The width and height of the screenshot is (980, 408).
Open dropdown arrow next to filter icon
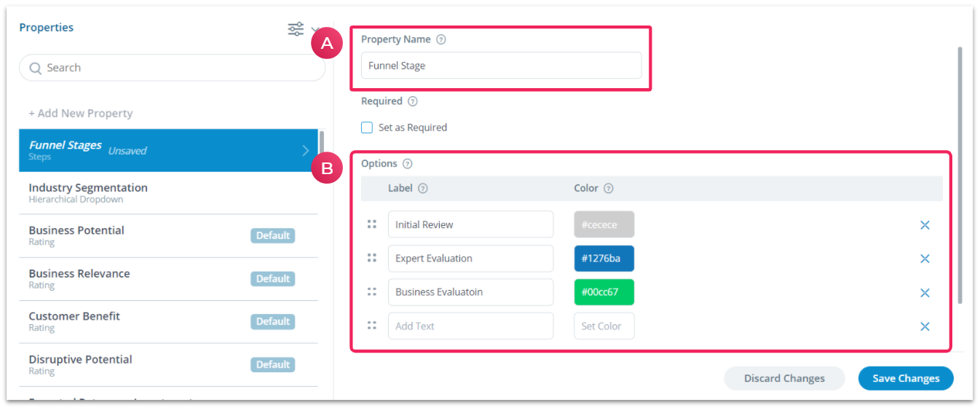(315, 30)
